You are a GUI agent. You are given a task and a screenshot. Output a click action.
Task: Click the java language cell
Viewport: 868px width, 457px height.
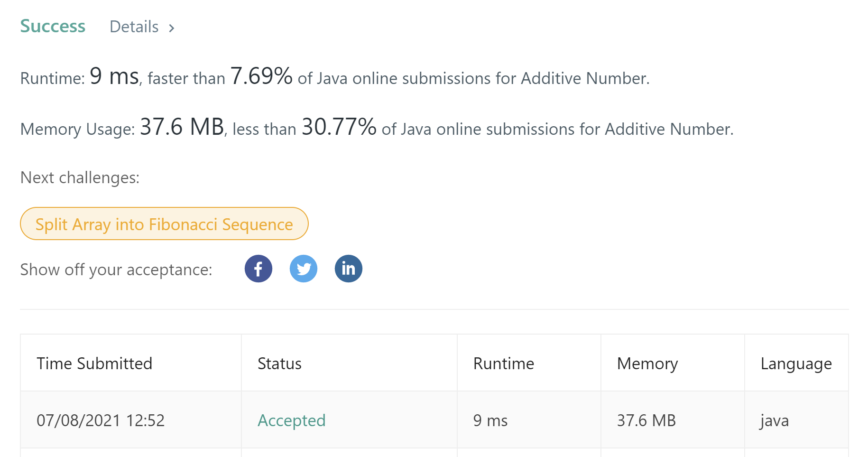774,420
